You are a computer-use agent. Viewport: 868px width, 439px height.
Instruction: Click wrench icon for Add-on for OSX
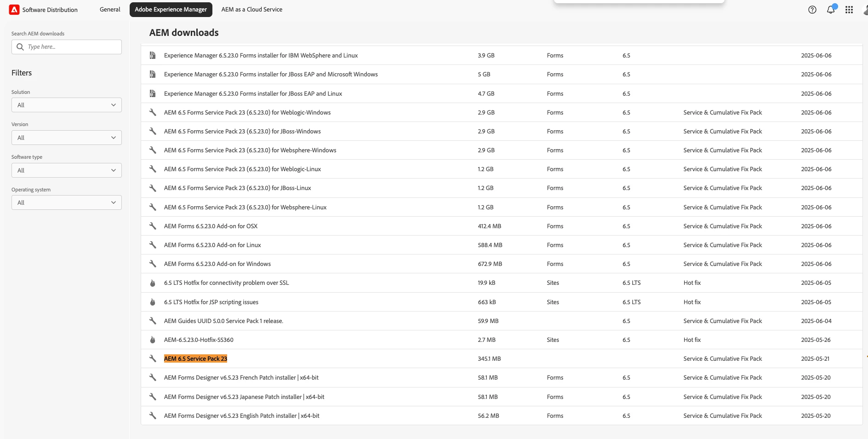(153, 226)
